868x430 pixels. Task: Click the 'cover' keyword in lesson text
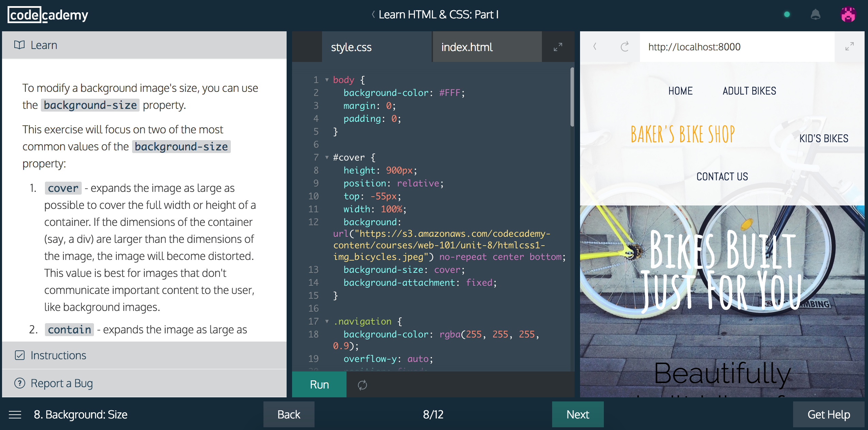pyautogui.click(x=63, y=188)
